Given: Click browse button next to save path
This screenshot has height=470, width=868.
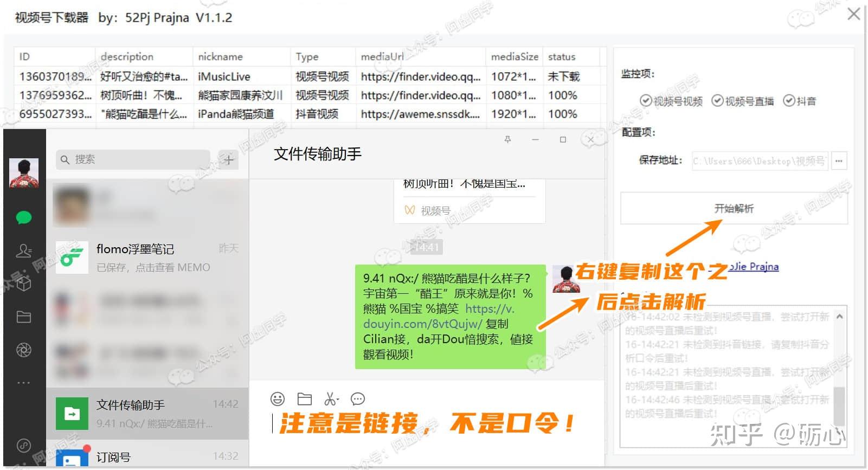Looking at the screenshot, I should (x=839, y=161).
